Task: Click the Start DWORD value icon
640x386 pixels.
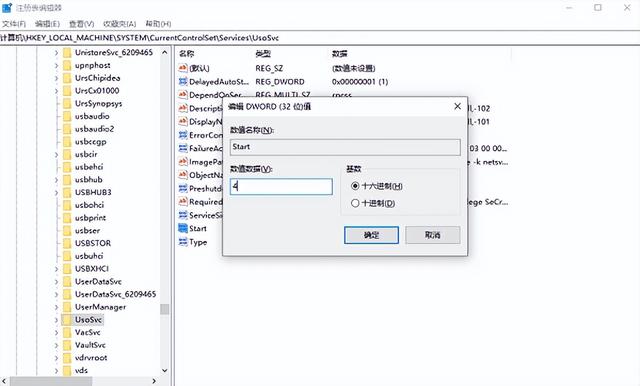Action: [x=183, y=228]
